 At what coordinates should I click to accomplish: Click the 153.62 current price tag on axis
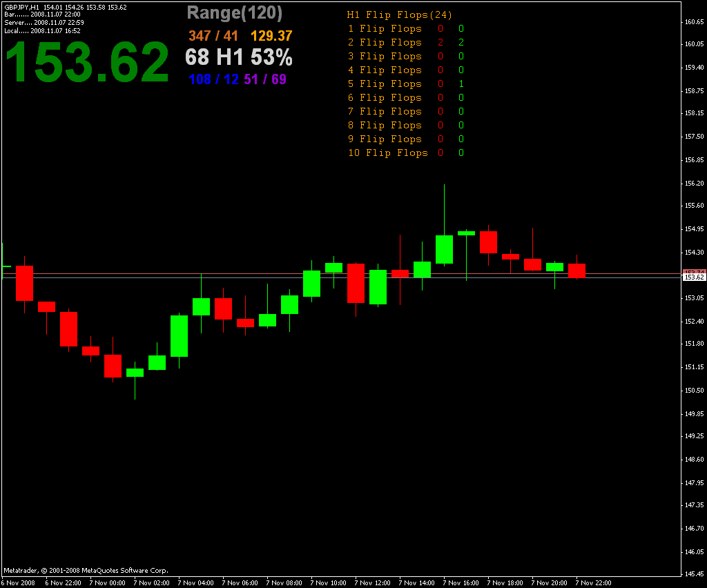(x=694, y=277)
